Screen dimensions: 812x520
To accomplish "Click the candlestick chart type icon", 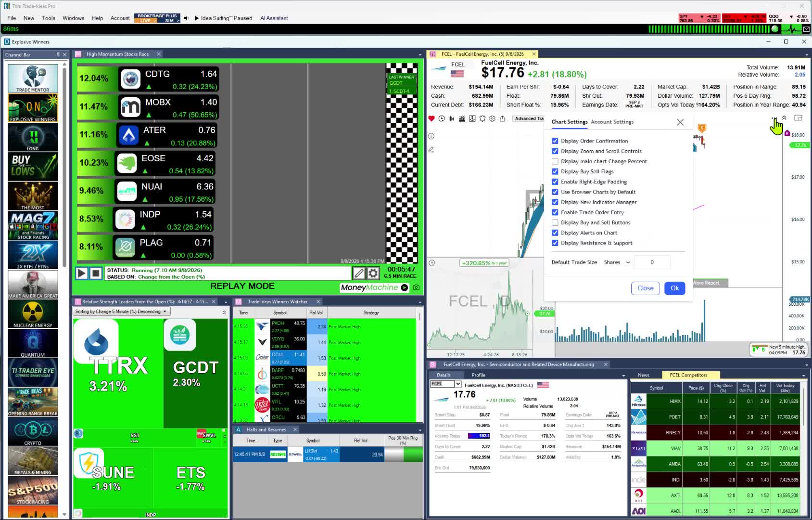I will coord(452,118).
